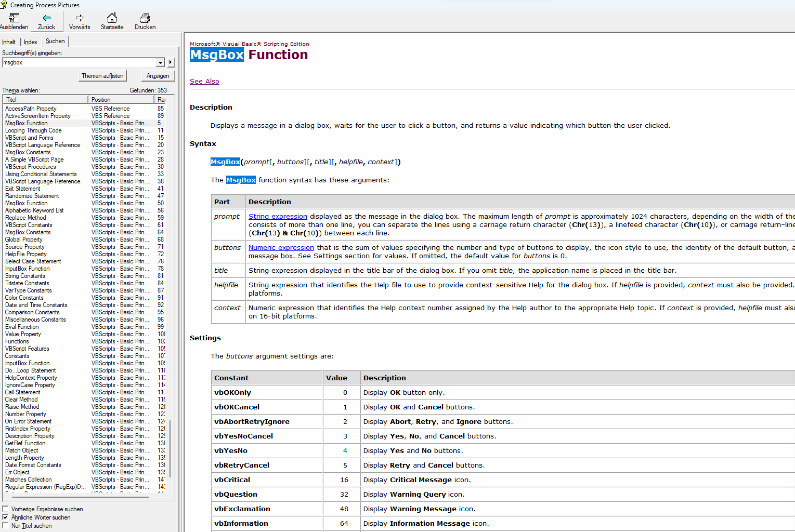The height and width of the screenshot is (532, 795).
Task: Select VBScript Features result
Action: (x=27, y=349)
